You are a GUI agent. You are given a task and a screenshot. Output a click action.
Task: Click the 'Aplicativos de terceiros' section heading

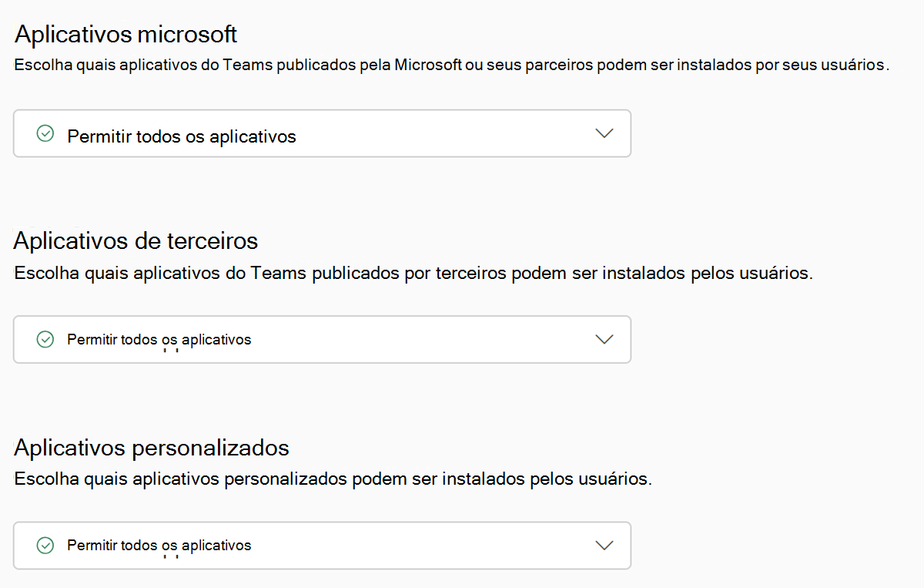136,240
